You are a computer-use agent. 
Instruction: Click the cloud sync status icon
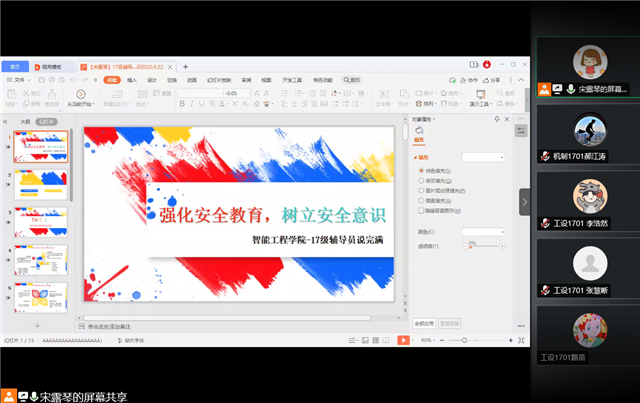point(452,80)
